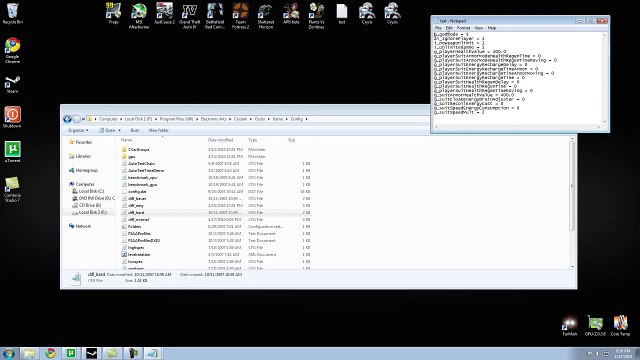Viewport: 640px width, 360px height.
Task: Expand the Open button's dropdown arrow
Action: coord(119,130)
